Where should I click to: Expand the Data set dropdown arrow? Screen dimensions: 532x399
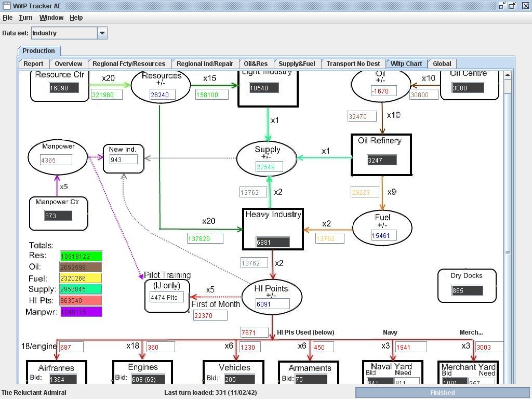pyautogui.click(x=102, y=33)
